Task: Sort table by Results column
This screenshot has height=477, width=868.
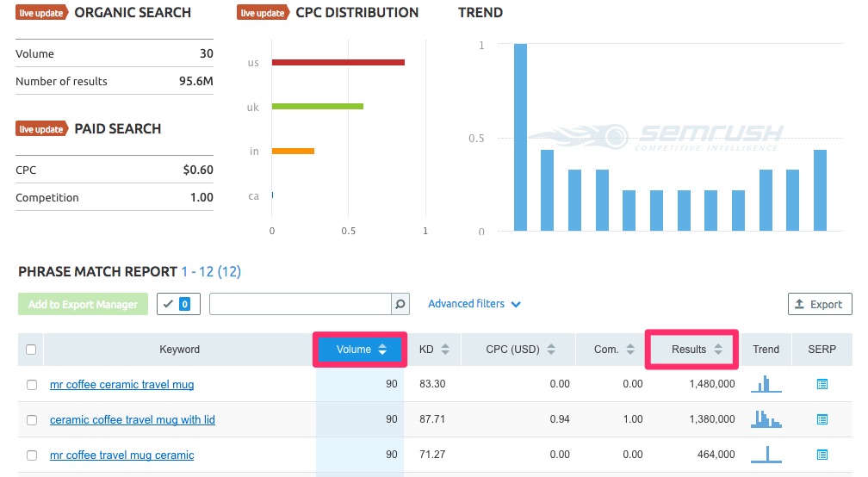Action: (692, 350)
